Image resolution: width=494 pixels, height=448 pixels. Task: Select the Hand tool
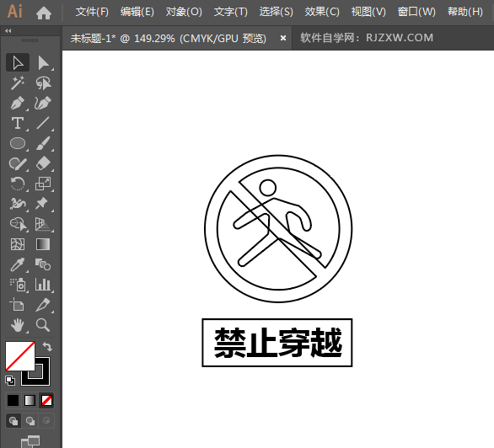point(18,325)
